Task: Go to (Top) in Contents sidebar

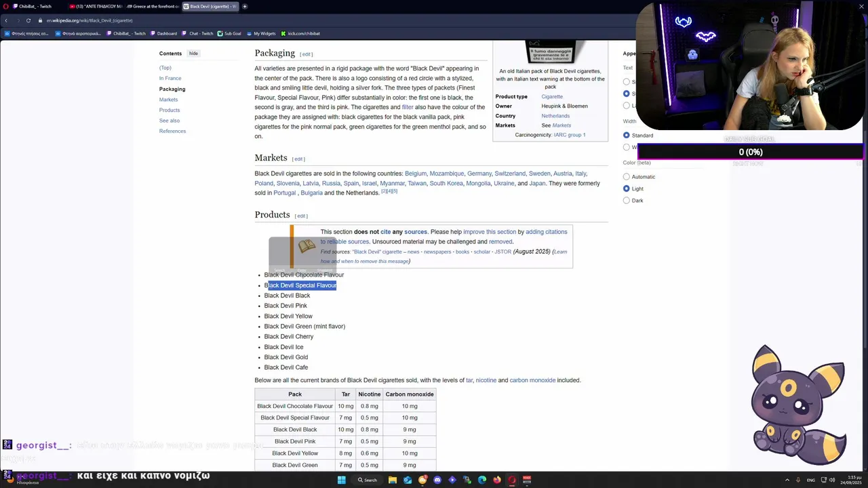Action: click(x=165, y=68)
